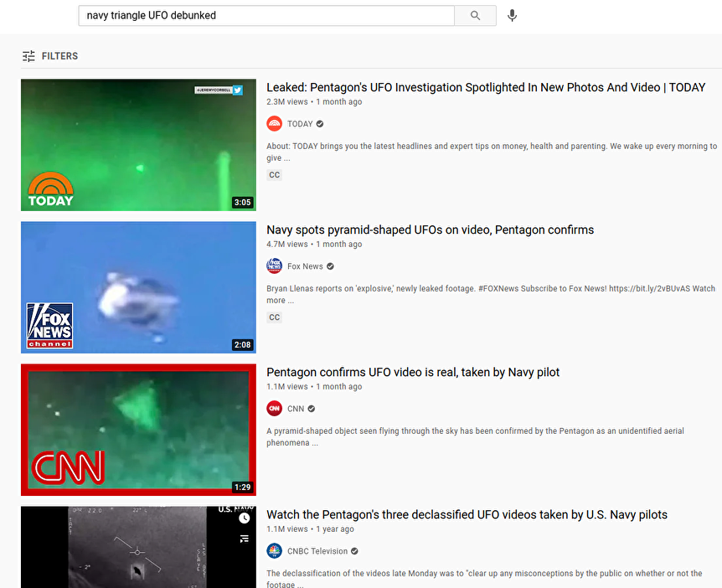Viewport: 722px width, 588px height.
Task: Go to Fox News channel name link
Action: tap(305, 266)
